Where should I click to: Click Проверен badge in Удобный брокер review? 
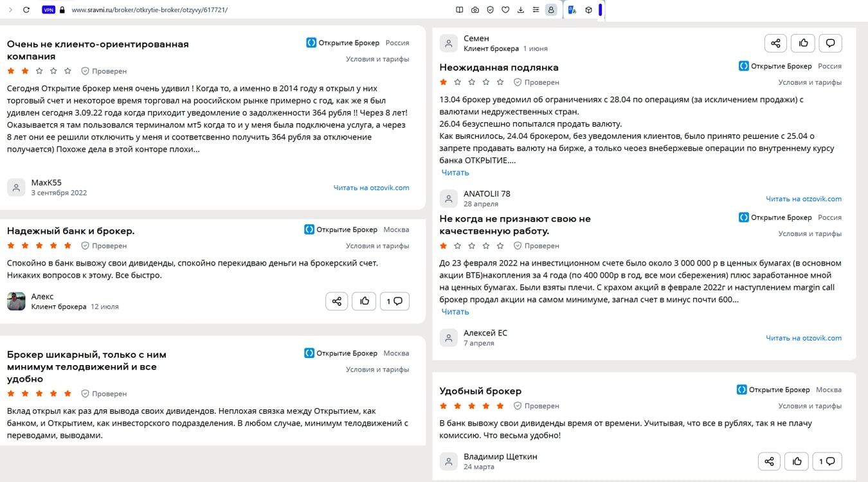pos(536,406)
